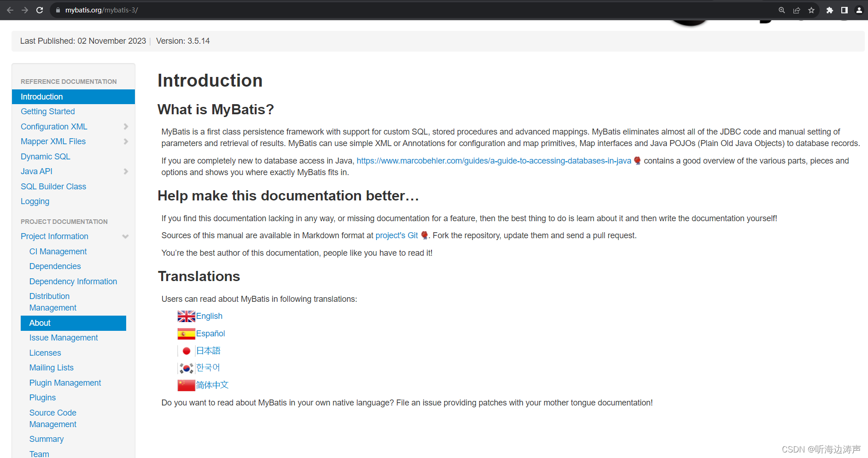Open Plugins page
The width and height of the screenshot is (868, 458).
[42, 398]
